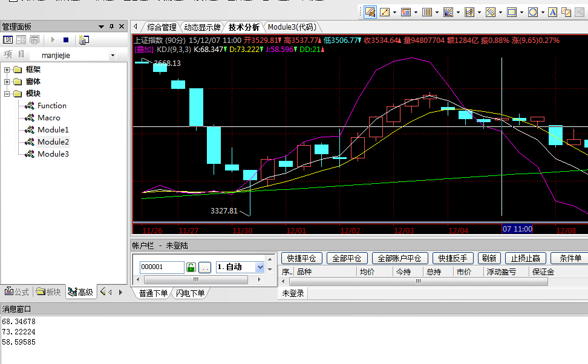Click the 条件单 button
588x364 pixels.
[570, 258]
